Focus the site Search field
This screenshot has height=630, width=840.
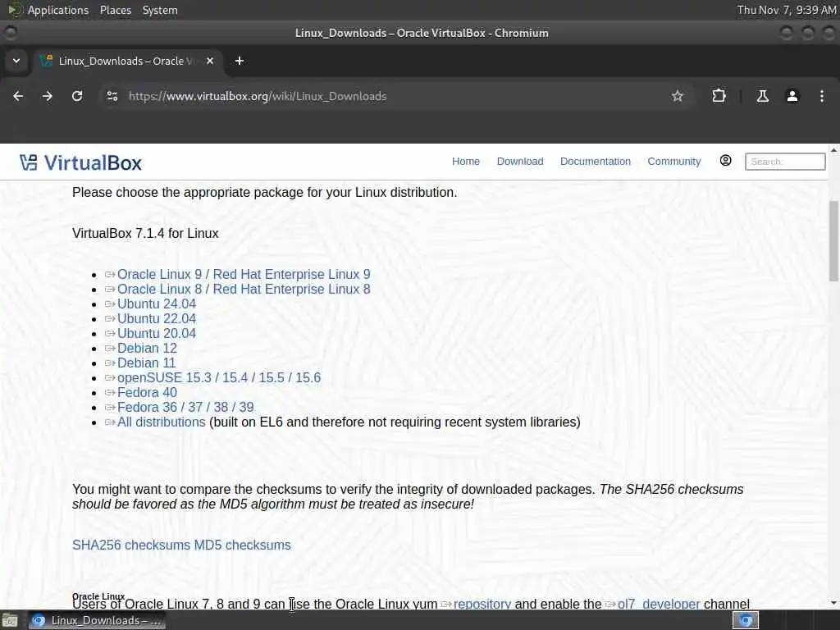pyautogui.click(x=785, y=162)
